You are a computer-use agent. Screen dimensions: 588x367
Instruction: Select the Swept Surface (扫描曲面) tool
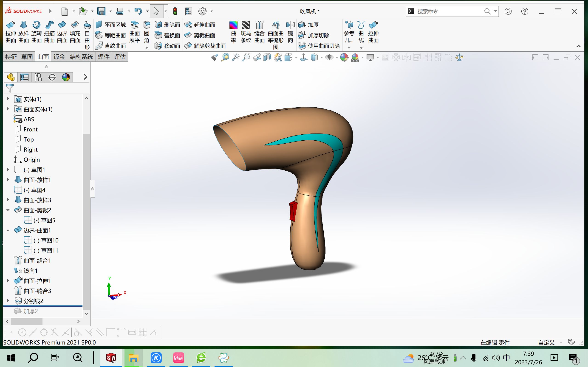point(49,32)
